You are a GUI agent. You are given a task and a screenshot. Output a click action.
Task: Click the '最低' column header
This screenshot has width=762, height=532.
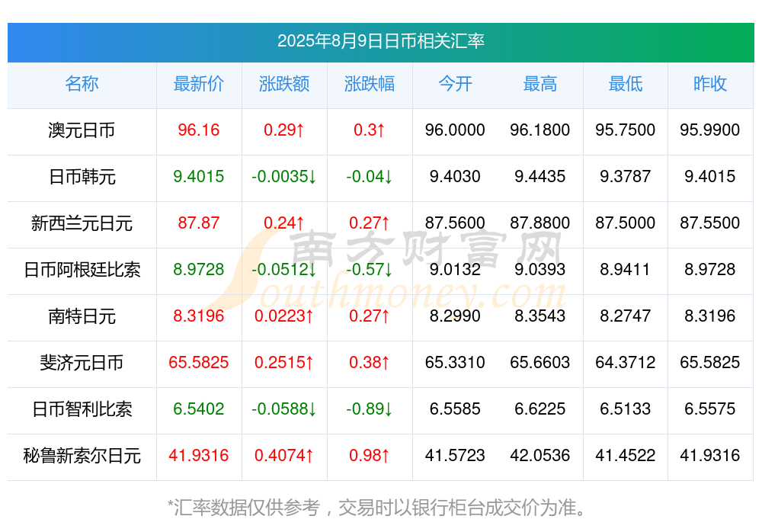626,84
